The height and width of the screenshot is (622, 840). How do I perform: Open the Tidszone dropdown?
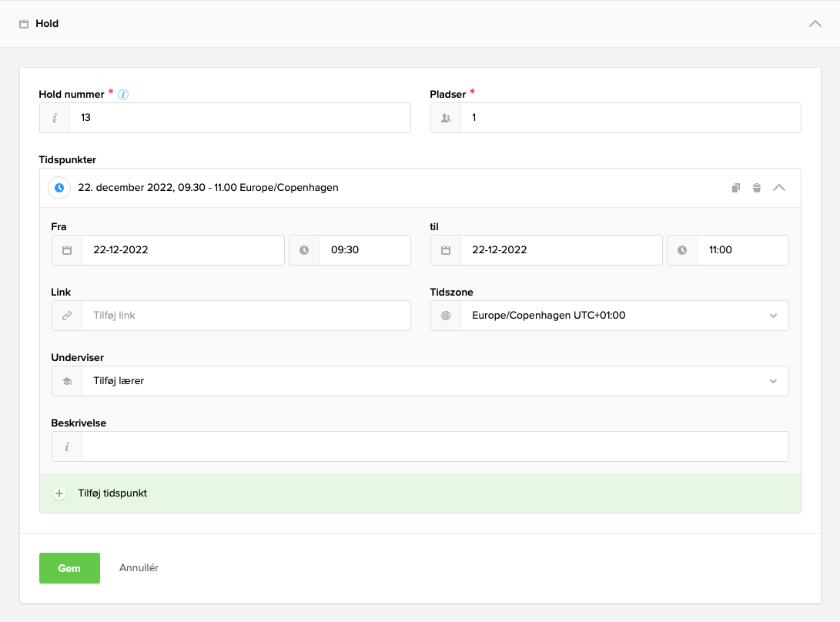tap(624, 316)
